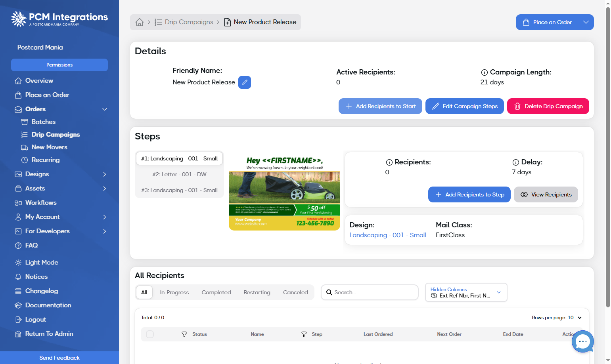Click Delete Drip Campaign
This screenshot has height=364, width=611.
[x=548, y=106]
